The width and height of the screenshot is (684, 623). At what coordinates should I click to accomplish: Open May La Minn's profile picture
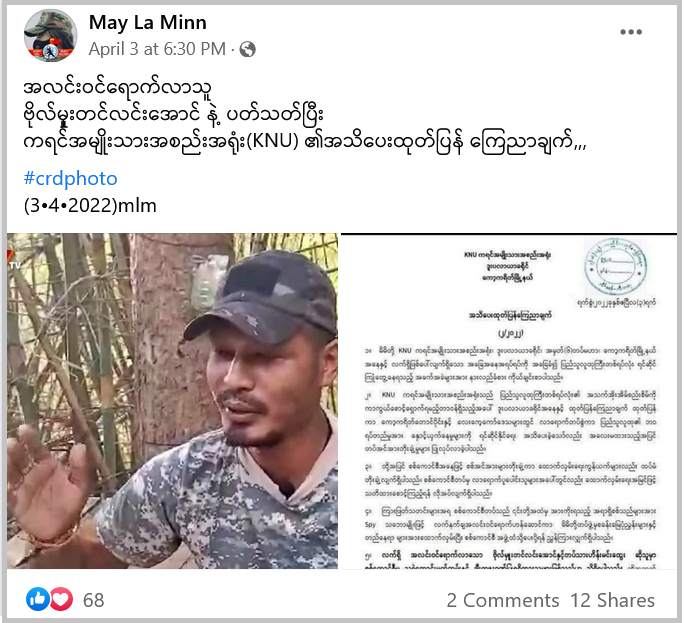tap(50, 36)
